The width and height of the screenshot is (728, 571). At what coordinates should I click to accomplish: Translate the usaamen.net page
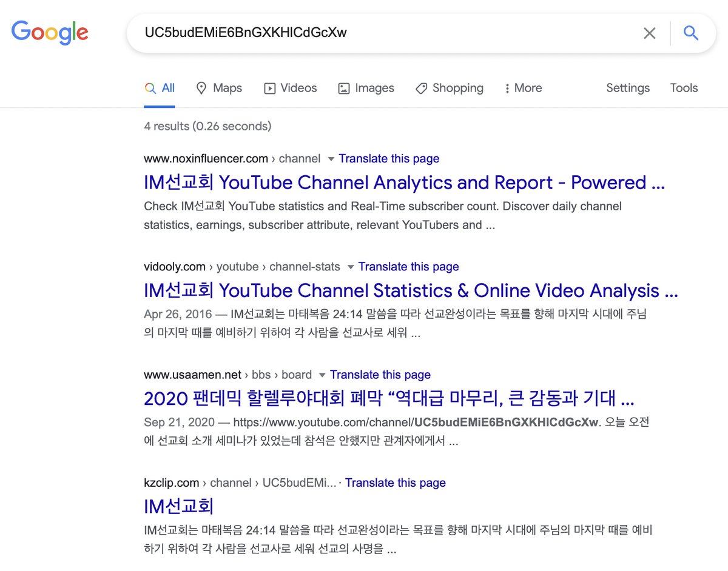(x=380, y=375)
